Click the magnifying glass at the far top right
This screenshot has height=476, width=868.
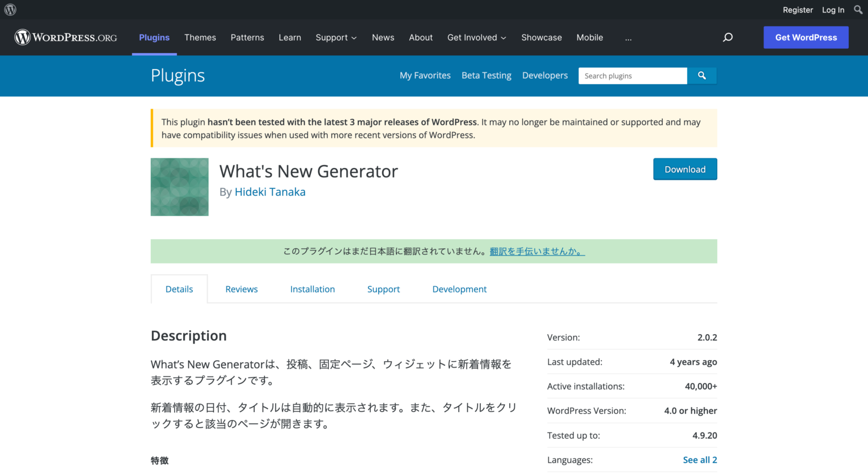[x=858, y=10]
